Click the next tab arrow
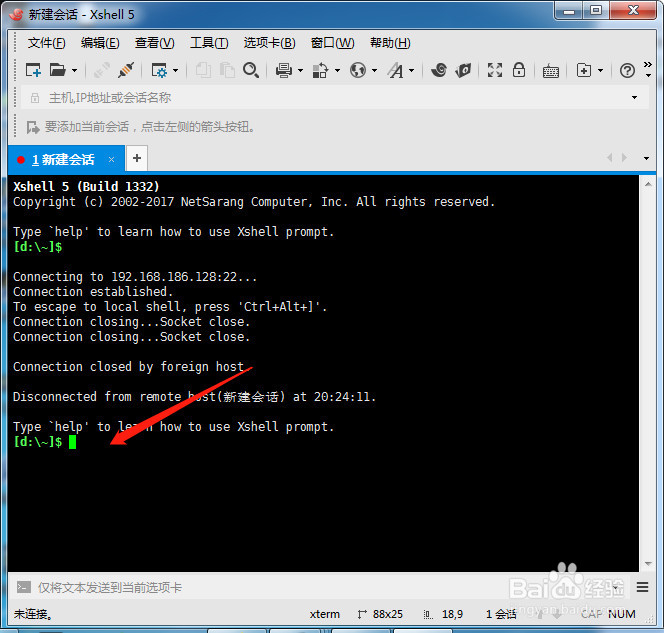The height and width of the screenshot is (633, 664). point(624,158)
